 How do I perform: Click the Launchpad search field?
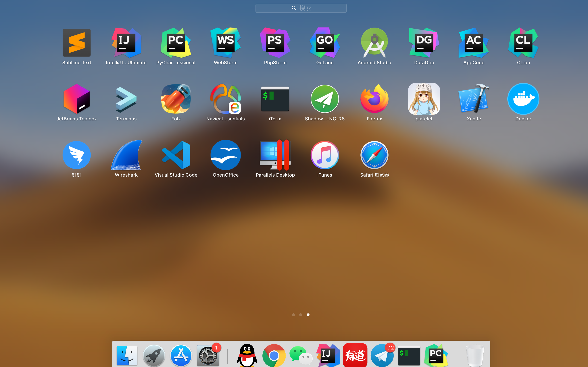click(x=301, y=8)
